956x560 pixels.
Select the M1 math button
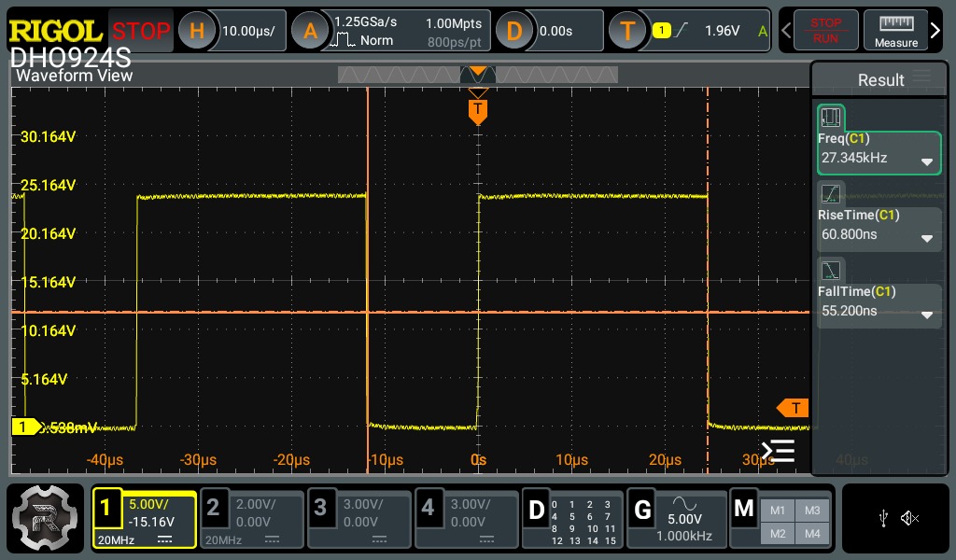[x=778, y=510]
